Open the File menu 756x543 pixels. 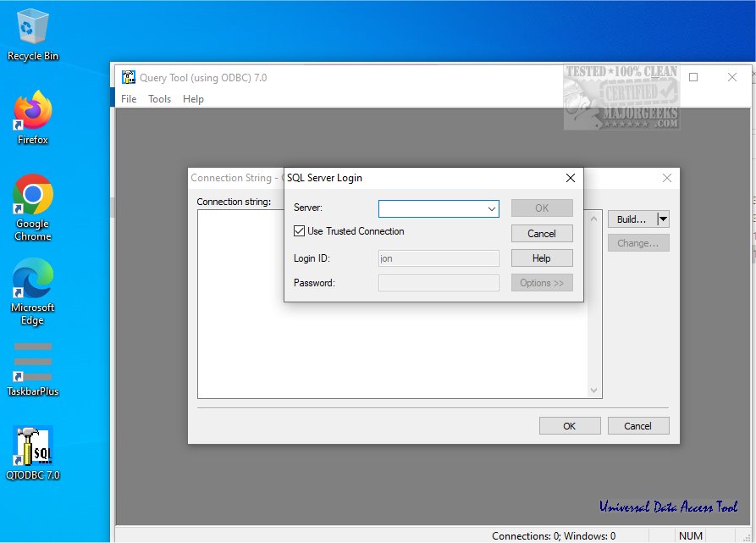pyautogui.click(x=129, y=99)
